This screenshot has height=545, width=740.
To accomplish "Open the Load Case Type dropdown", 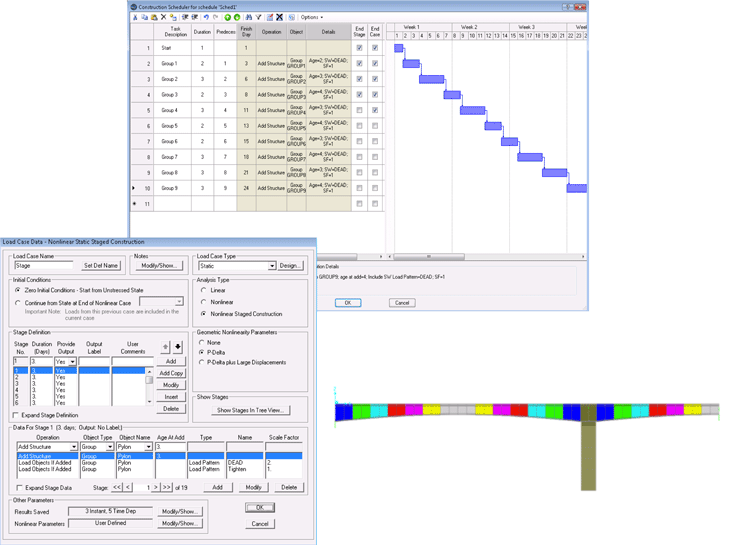I will (271, 266).
